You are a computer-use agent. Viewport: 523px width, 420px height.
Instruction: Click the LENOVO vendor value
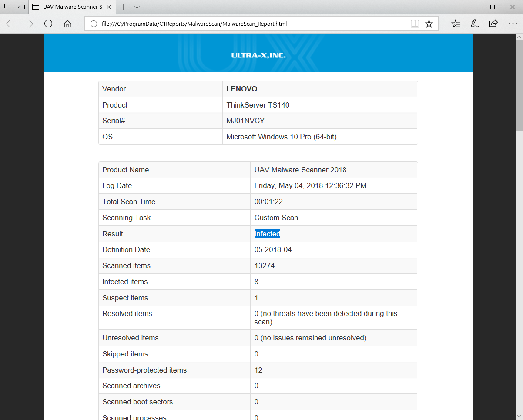click(242, 89)
